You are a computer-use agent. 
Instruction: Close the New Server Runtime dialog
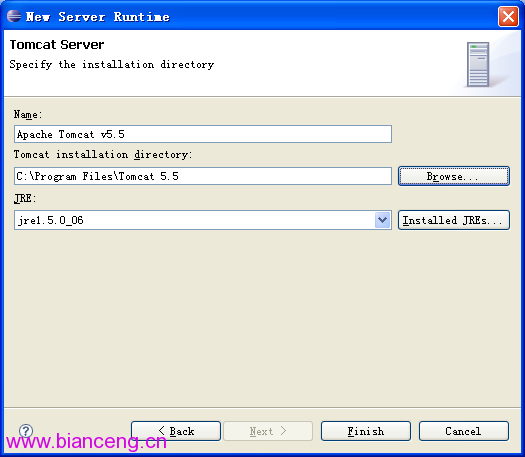(x=508, y=16)
